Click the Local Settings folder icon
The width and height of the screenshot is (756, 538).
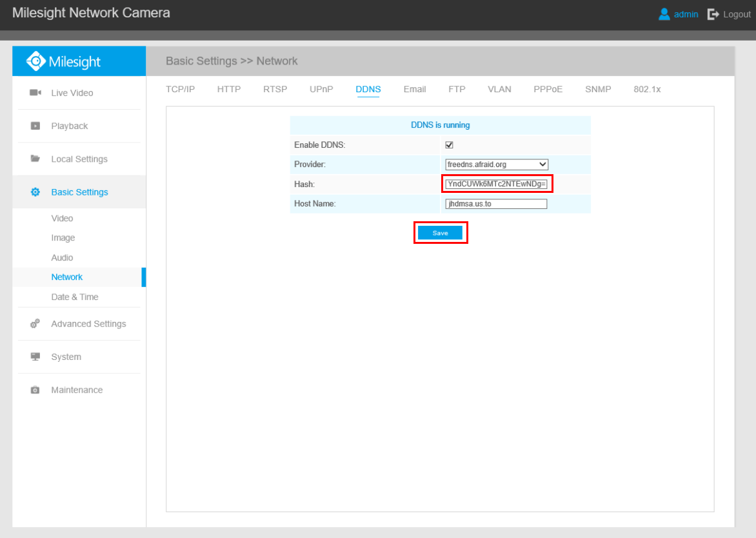pyautogui.click(x=35, y=159)
